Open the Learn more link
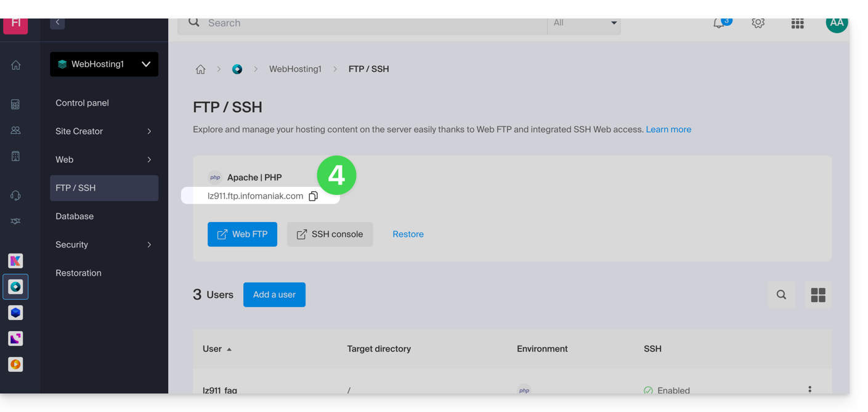 click(668, 130)
